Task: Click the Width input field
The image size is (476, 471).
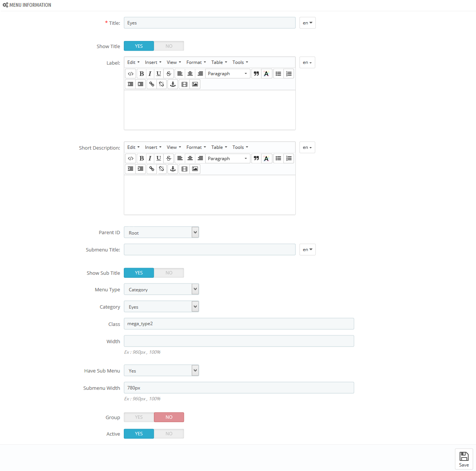Action: click(x=239, y=341)
